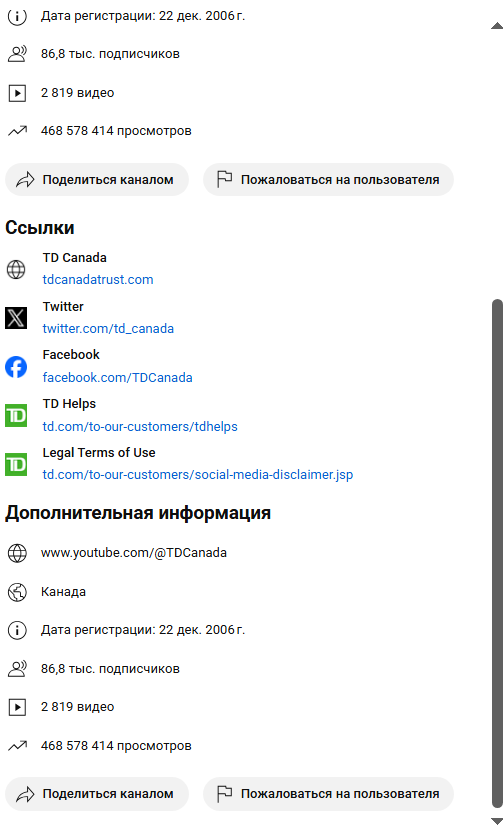The width and height of the screenshot is (503, 831).
Task: Click the lower subscribers icon beside 86,8 тыс.
Action: 17,669
